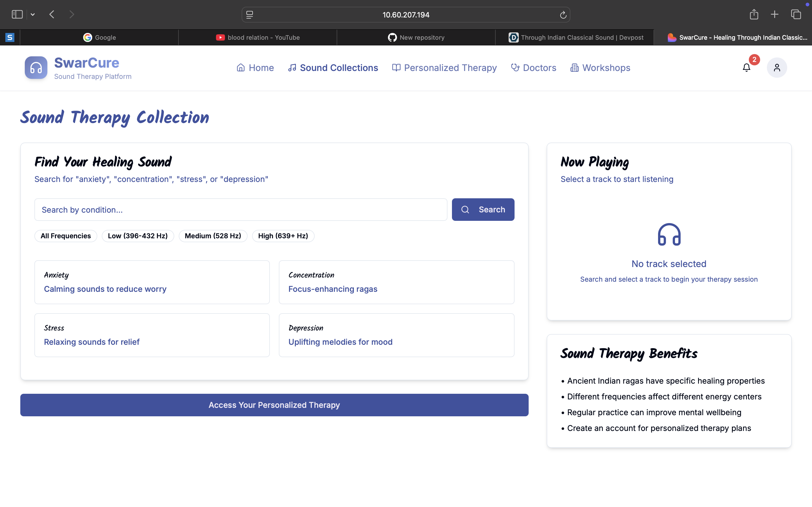The image size is (812, 507).
Task: Select Medium (528 Hz) frequency filter
Action: 213,236
